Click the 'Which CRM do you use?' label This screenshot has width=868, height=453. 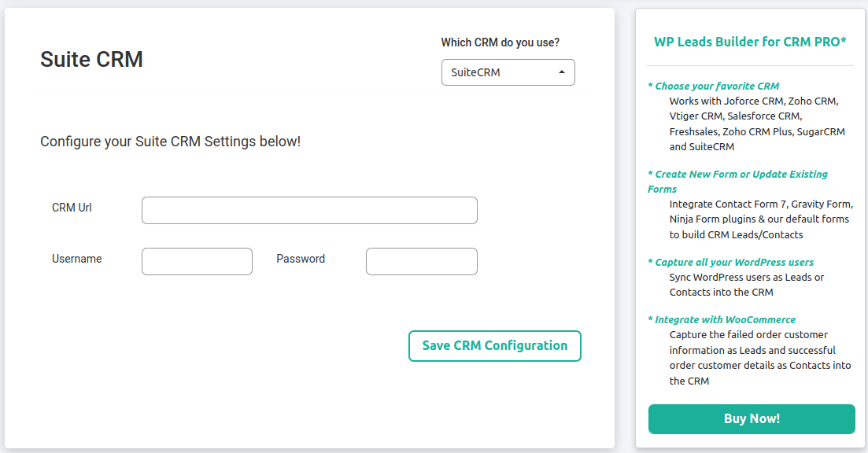pos(500,42)
